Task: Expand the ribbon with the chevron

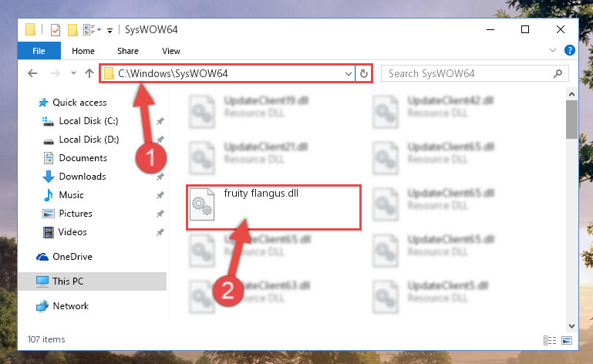Action: 553,50
